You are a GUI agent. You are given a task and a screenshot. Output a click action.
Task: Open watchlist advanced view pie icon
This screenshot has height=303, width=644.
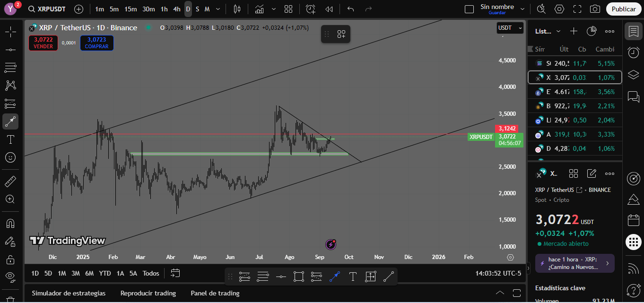(592, 31)
